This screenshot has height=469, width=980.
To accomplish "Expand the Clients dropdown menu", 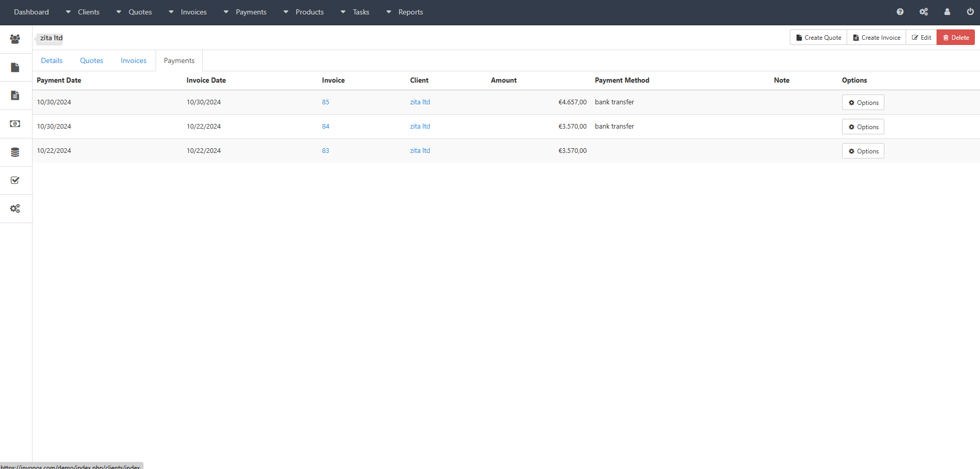I will (x=83, y=12).
